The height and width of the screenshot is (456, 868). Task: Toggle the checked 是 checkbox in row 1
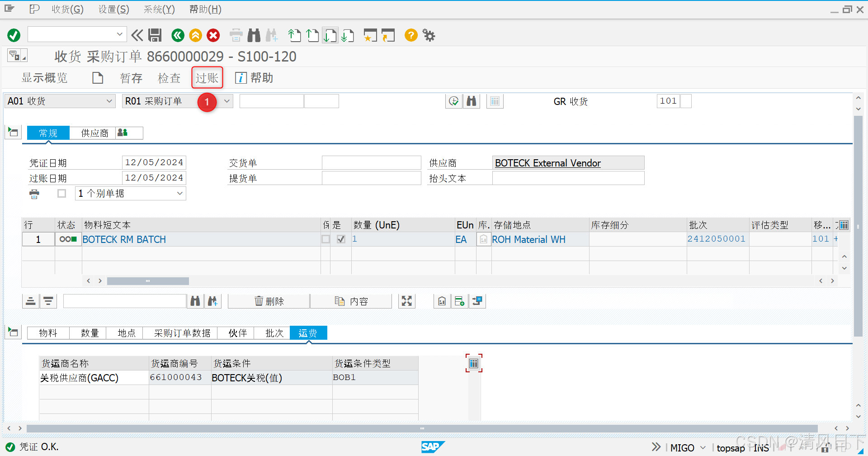341,239
